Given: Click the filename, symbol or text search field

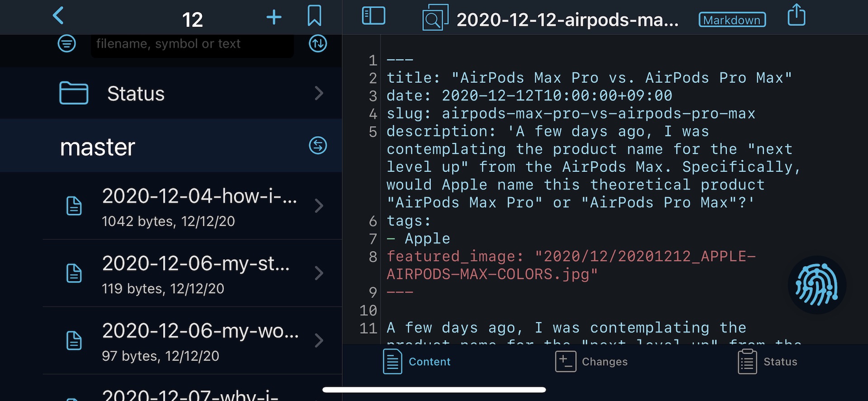Looking at the screenshot, I should coord(192,45).
